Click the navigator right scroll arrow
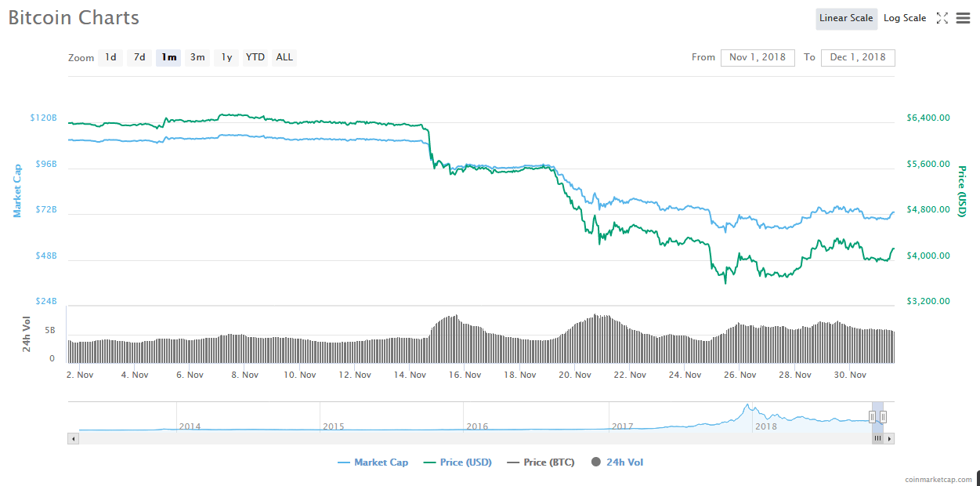The width and height of the screenshot is (980, 486). point(889,439)
